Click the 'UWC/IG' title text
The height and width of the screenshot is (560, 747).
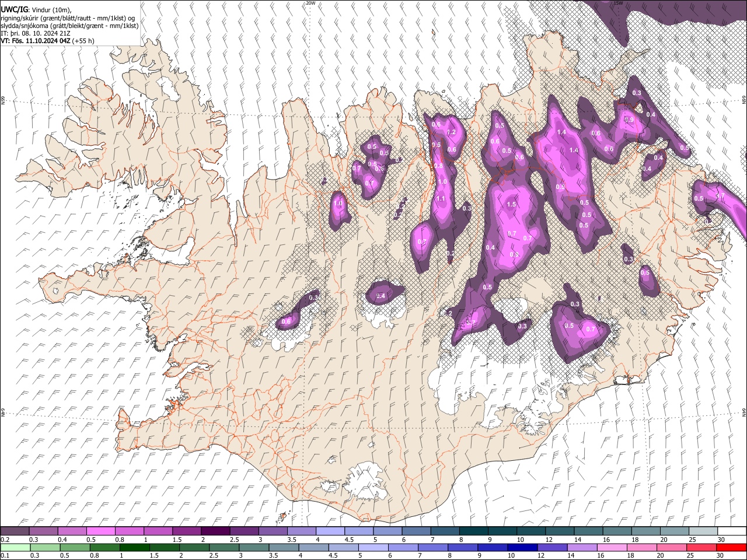point(14,9)
